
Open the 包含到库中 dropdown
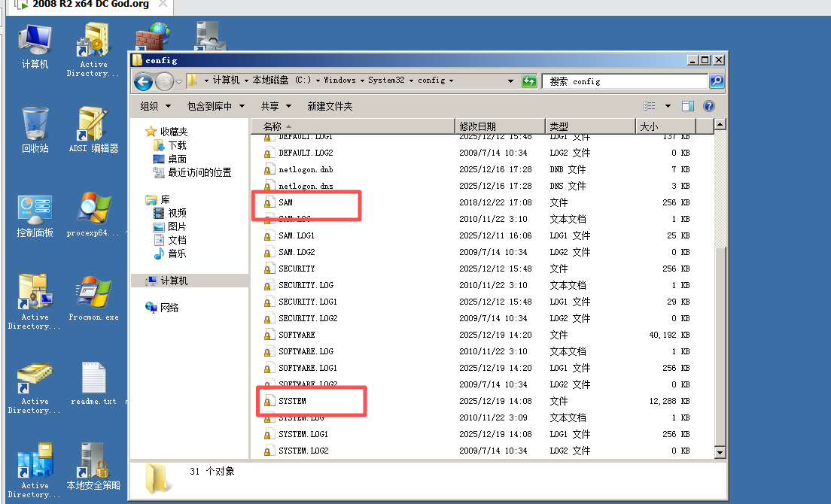point(216,106)
